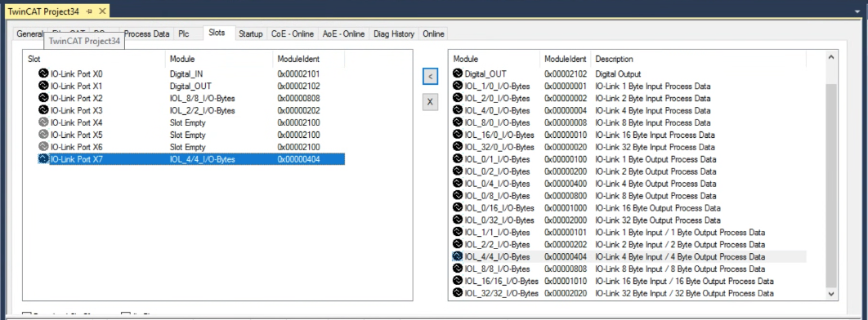Sort by the Slot column header
Viewport: 868px width, 320px height.
(x=94, y=59)
